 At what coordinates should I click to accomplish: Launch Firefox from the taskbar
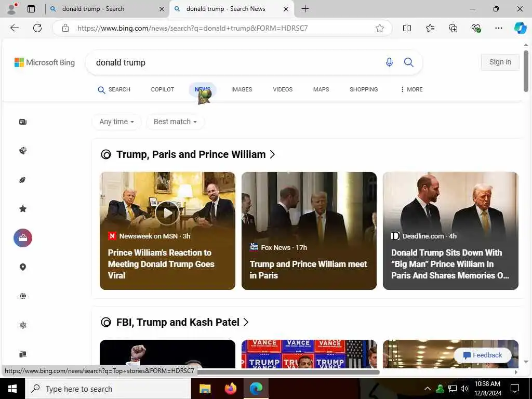click(x=231, y=389)
